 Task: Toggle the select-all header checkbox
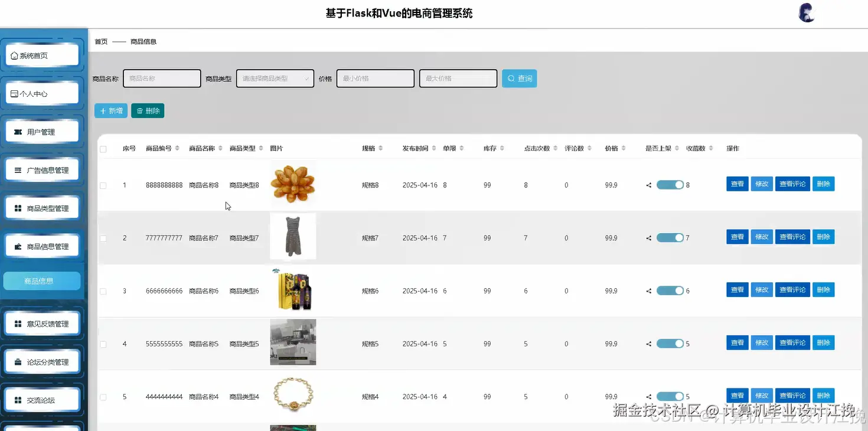click(x=103, y=149)
